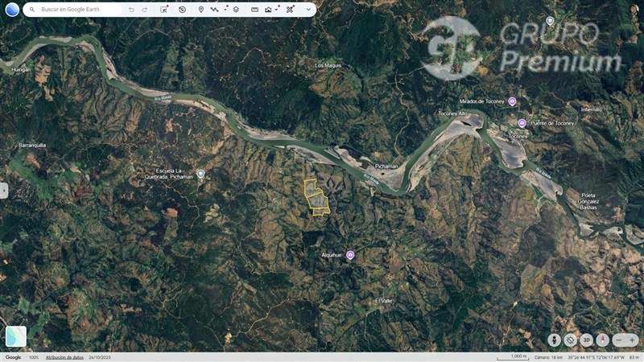Click the imagery date 24/10/2023
Image resolution: width=644 pixels, height=362 pixels.
[100, 357]
